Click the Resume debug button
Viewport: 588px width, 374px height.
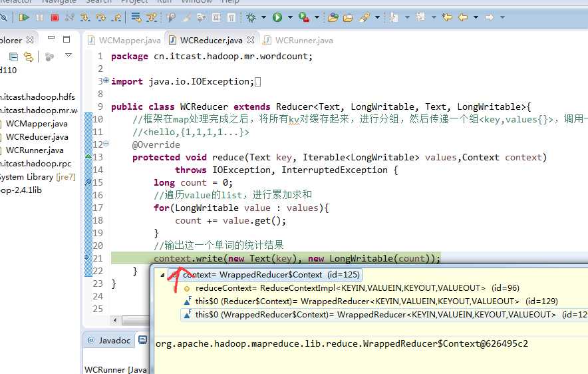[x=24, y=17]
